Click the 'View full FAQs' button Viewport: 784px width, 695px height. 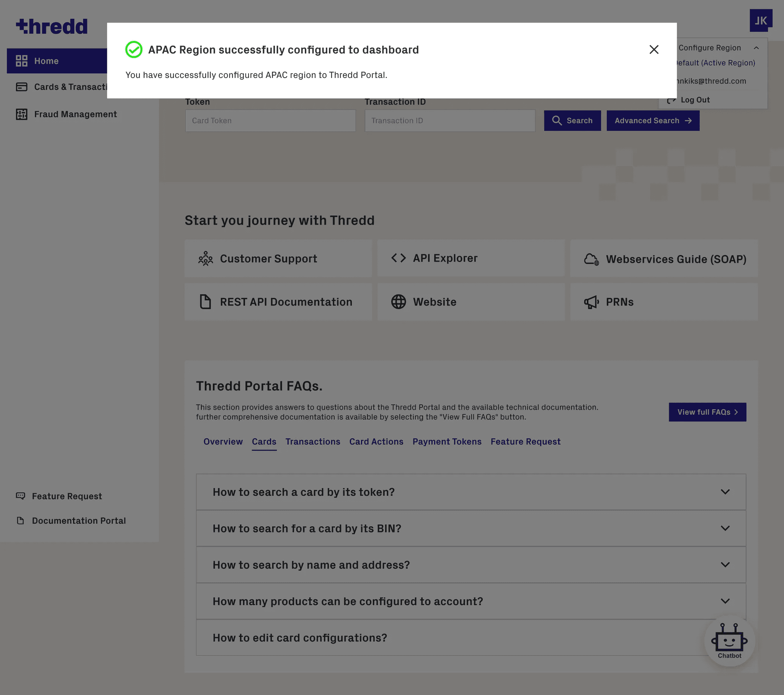pos(707,411)
